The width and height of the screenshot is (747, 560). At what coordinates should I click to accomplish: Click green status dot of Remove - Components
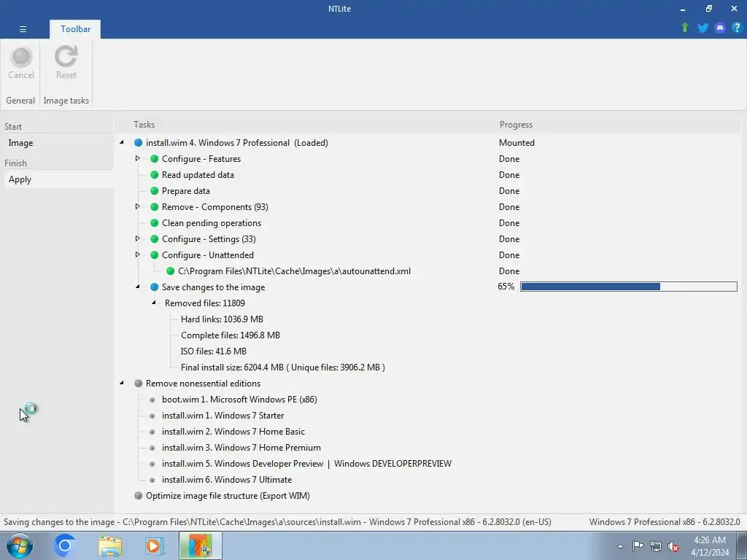point(155,207)
